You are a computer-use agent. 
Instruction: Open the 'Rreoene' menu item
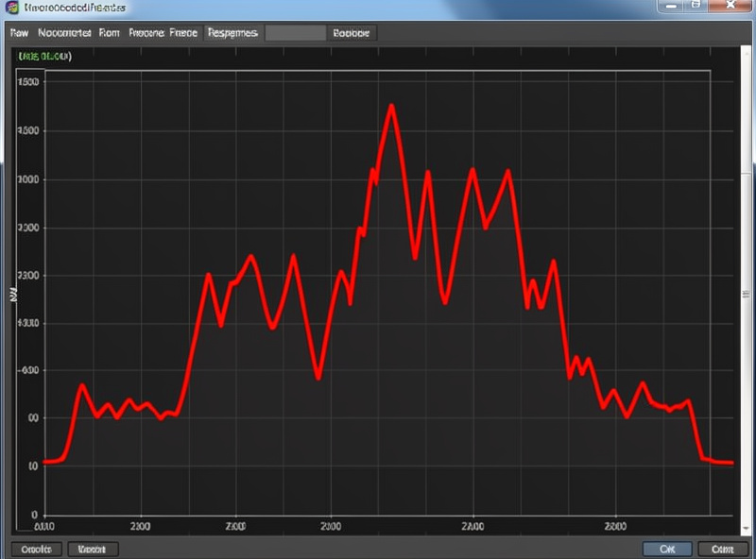click(x=146, y=33)
